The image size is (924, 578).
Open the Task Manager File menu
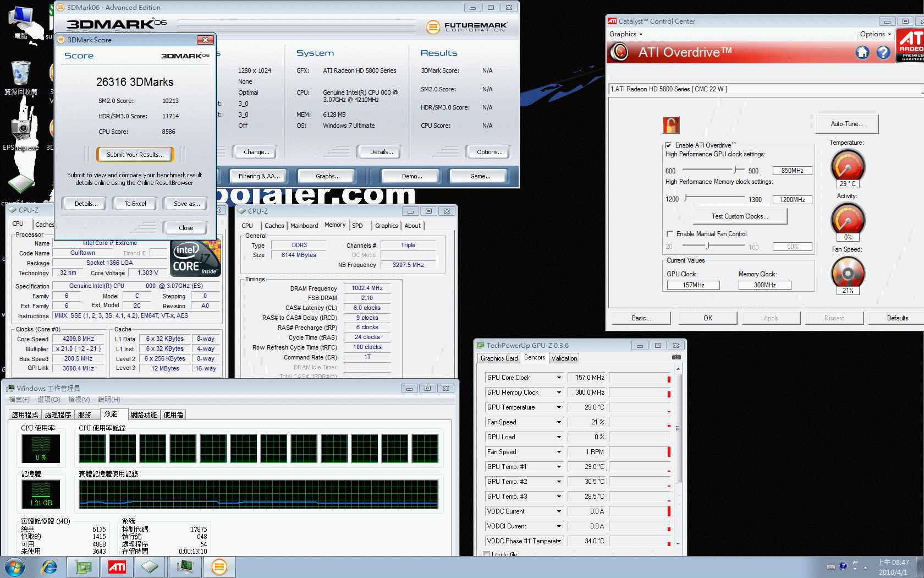point(19,400)
